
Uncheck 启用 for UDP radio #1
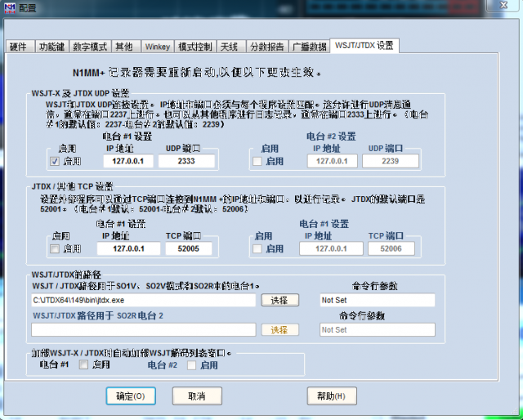tap(55, 162)
